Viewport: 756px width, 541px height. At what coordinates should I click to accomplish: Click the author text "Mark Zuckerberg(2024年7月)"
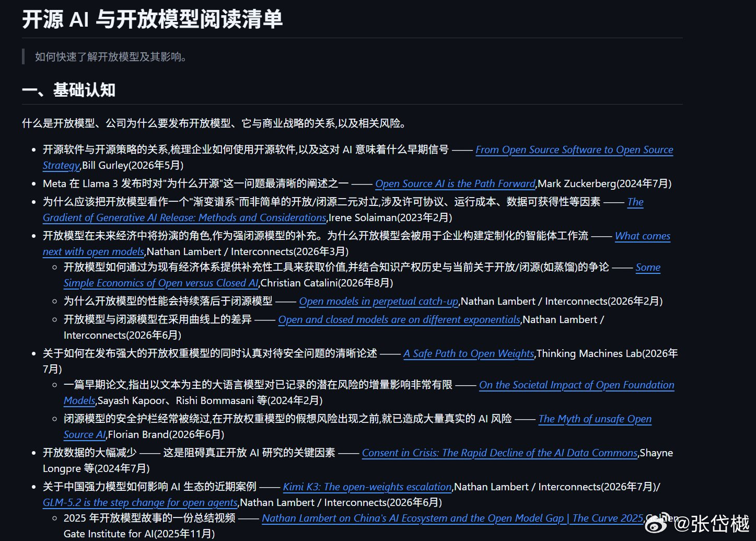coord(605,183)
